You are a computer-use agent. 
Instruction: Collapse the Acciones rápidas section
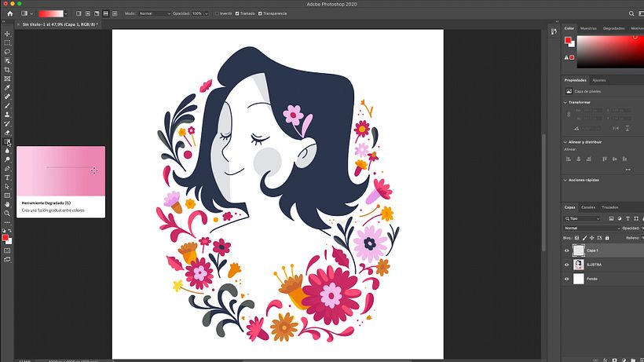tap(565, 180)
